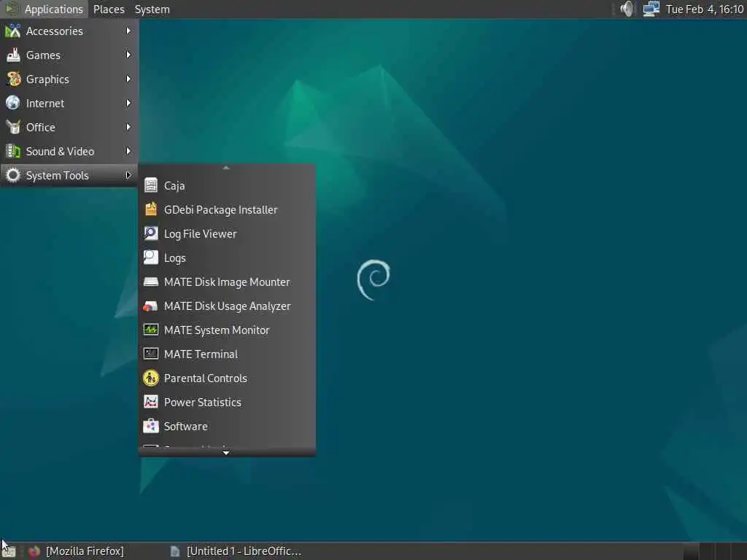Click the MATE Terminal icon
This screenshot has width=747, height=560.
[x=151, y=354]
